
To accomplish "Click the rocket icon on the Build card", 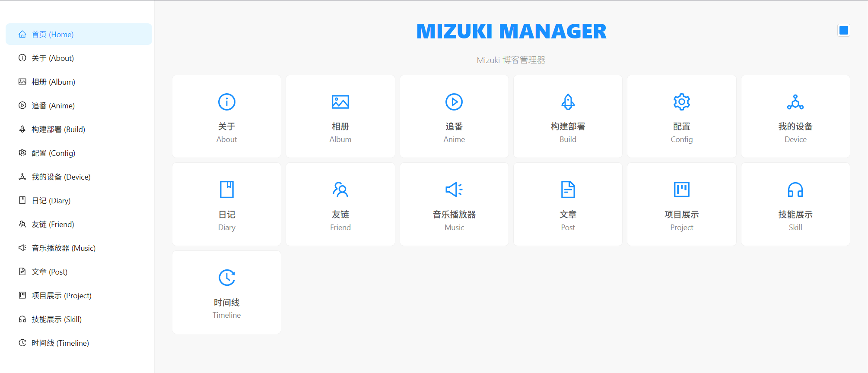I will point(568,102).
